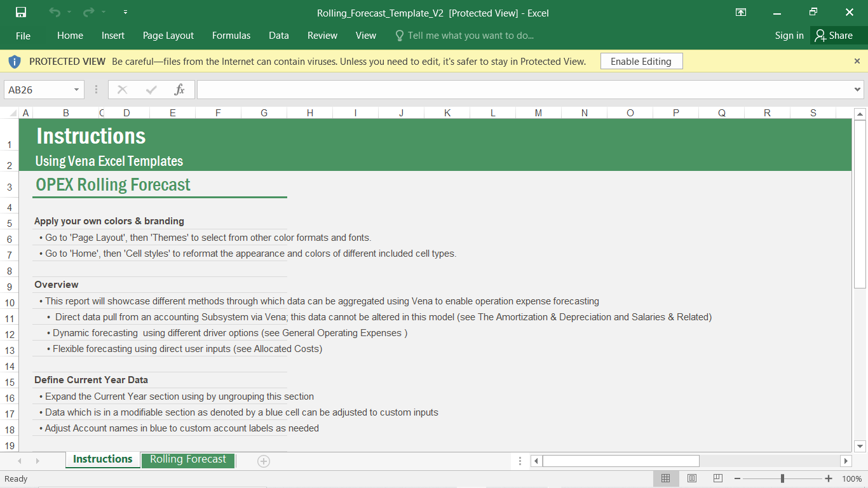Click the Protected View shield icon
The image size is (868, 488).
pyautogui.click(x=14, y=62)
